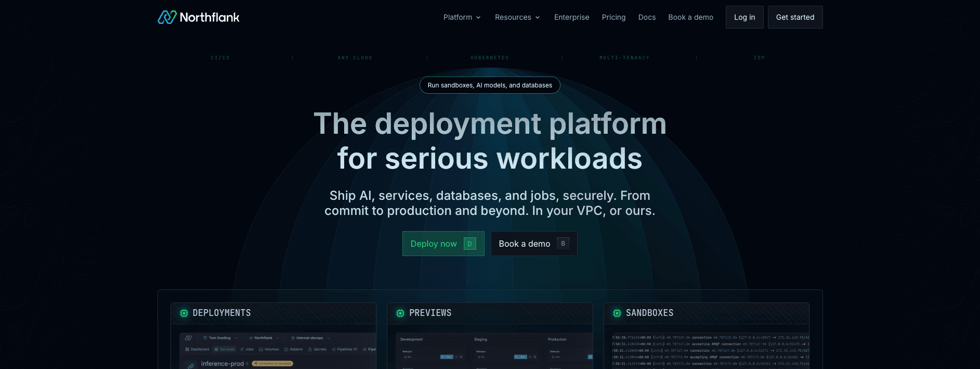Click the headline 'The deployment platform for serious workloads'
Screen dimensions: 980x369
pos(490,141)
